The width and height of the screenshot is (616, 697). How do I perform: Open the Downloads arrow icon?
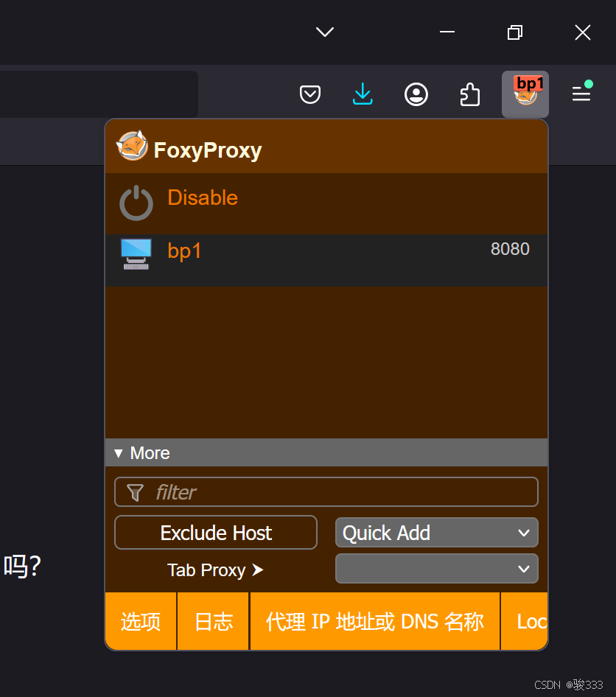click(x=363, y=94)
